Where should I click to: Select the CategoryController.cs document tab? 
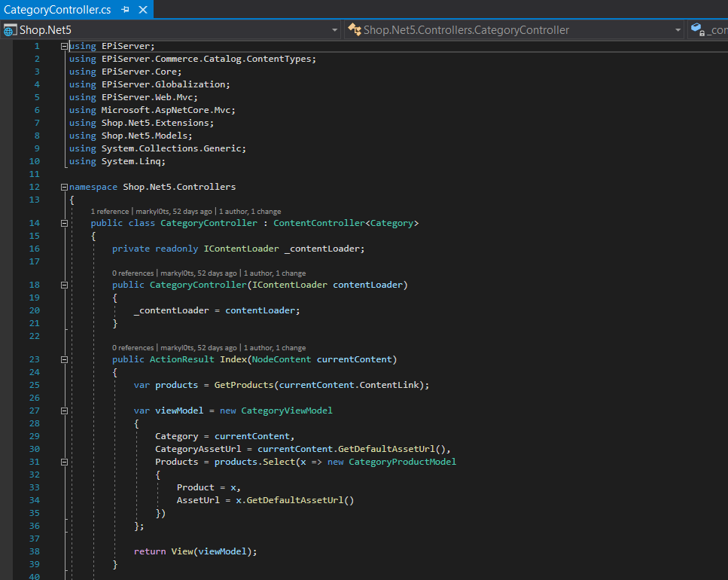click(57, 10)
